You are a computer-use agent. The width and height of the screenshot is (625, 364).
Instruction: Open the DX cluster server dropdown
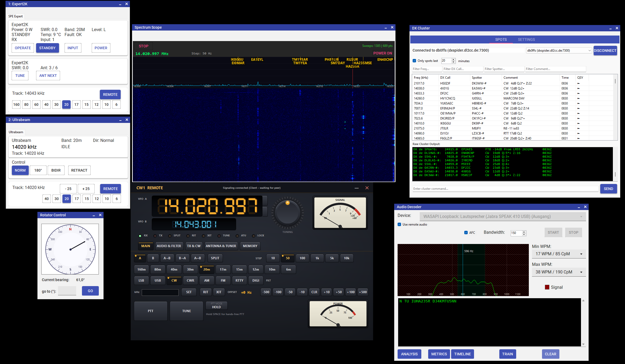(559, 51)
